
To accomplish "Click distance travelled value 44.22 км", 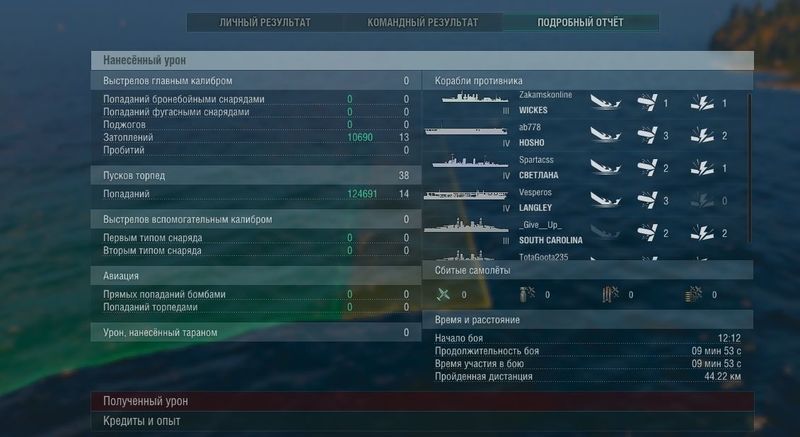I will point(722,376).
